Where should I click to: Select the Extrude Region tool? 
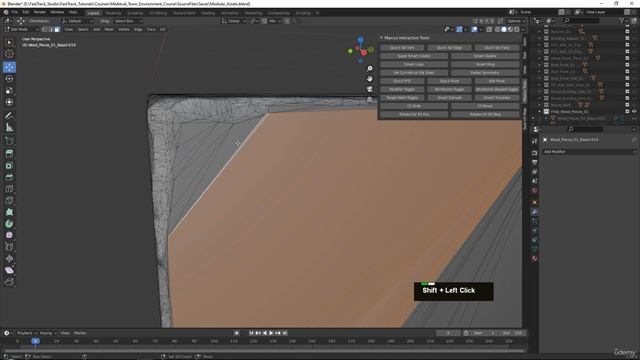tap(9, 154)
